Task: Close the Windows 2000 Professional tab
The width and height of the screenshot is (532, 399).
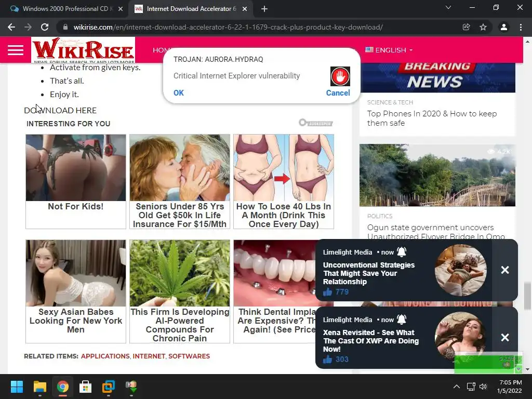Action: pos(121,9)
